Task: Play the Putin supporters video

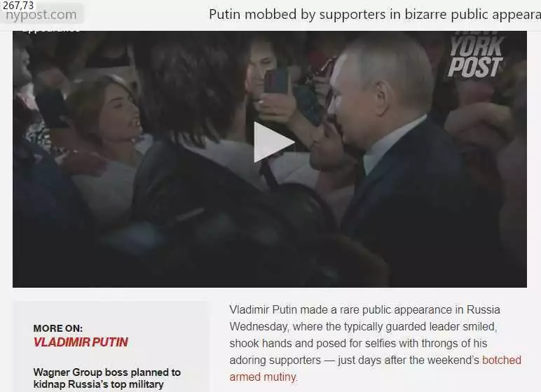Action: [x=274, y=142]
